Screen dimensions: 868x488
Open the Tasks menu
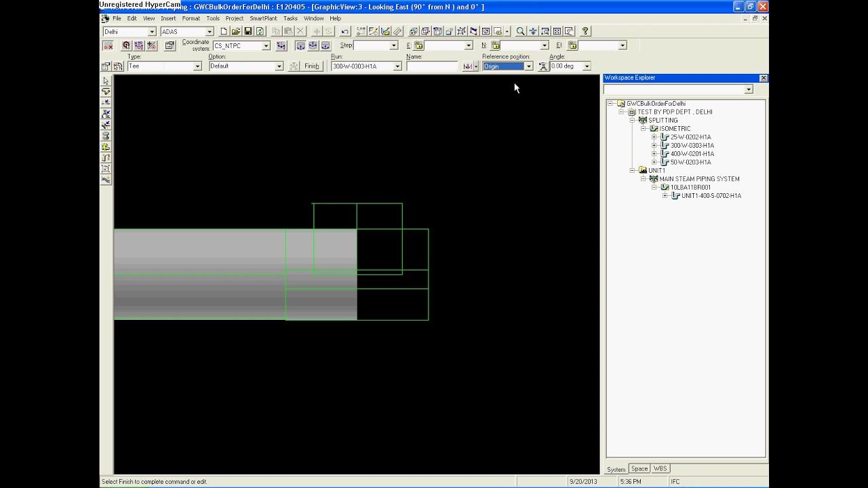(x=290, y=18)
